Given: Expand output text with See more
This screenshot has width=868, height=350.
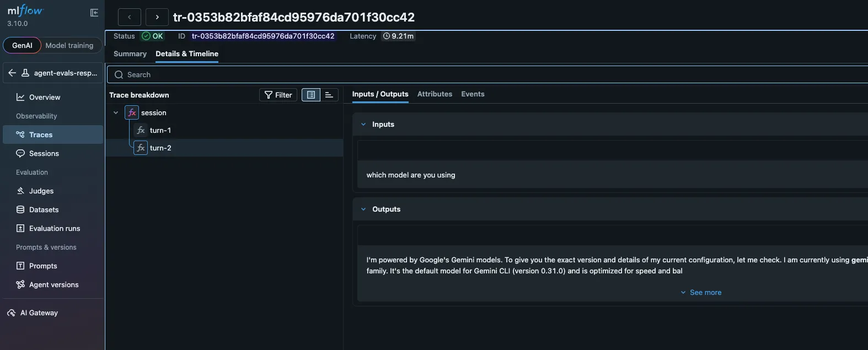Looking at the screenshot, I should [701, 292].
